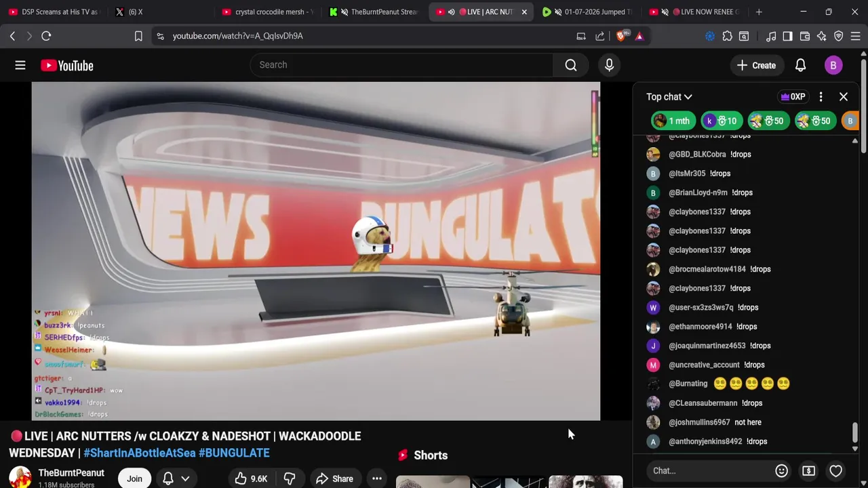
Task: Go to the YouTube home logo
Action: pos(66,65)
